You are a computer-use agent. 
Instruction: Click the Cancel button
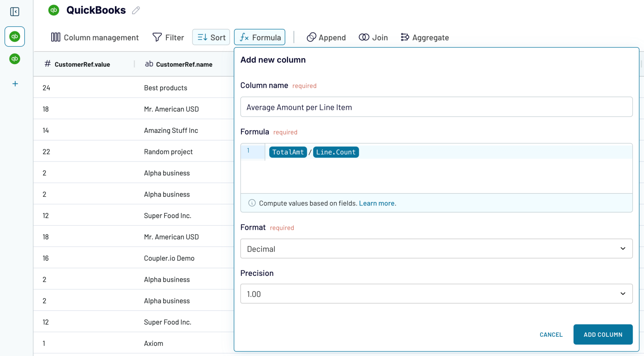pyautogui.click(x=551, y=334)
